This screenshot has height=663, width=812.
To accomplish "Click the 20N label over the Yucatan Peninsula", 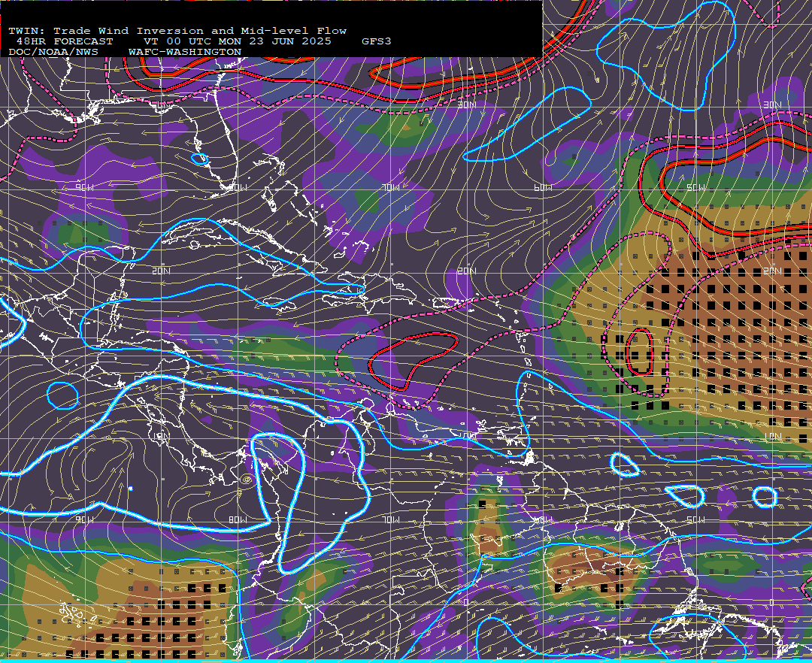I will click(x=161, y=271).
